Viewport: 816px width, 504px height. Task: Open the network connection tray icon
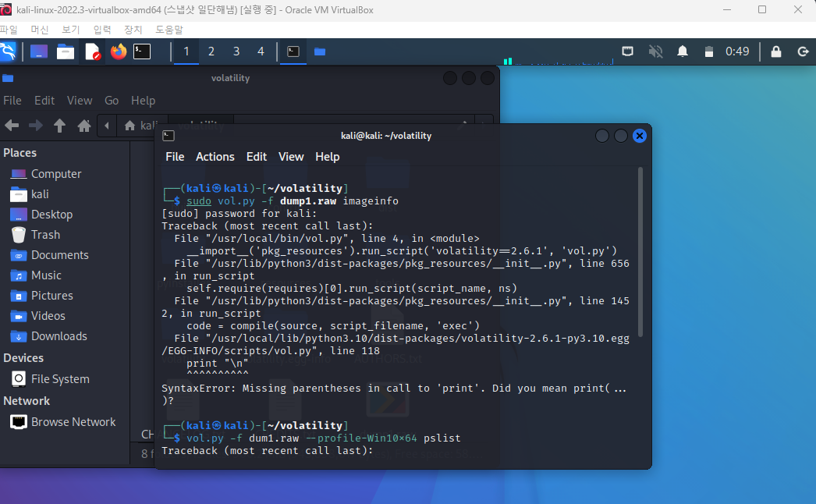pyautogui.click(x=628, y=51)
